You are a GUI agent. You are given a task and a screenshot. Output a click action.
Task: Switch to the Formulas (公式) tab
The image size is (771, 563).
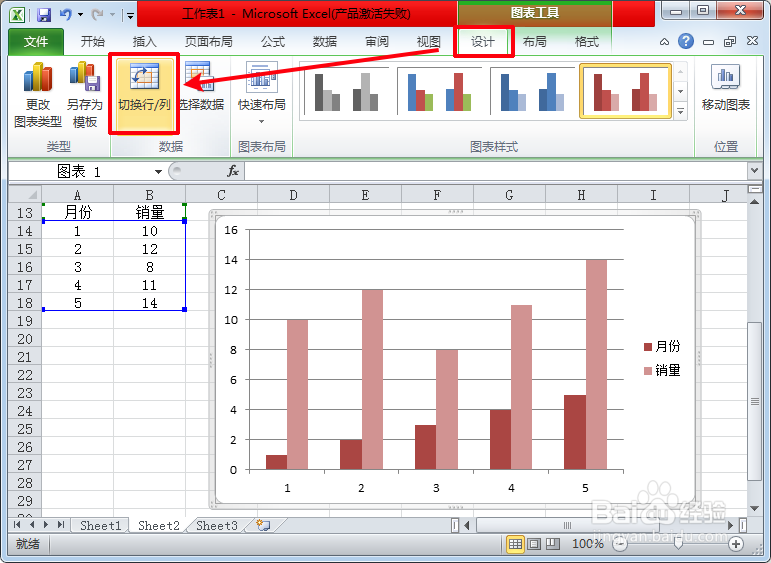click(x=273, y=42)
